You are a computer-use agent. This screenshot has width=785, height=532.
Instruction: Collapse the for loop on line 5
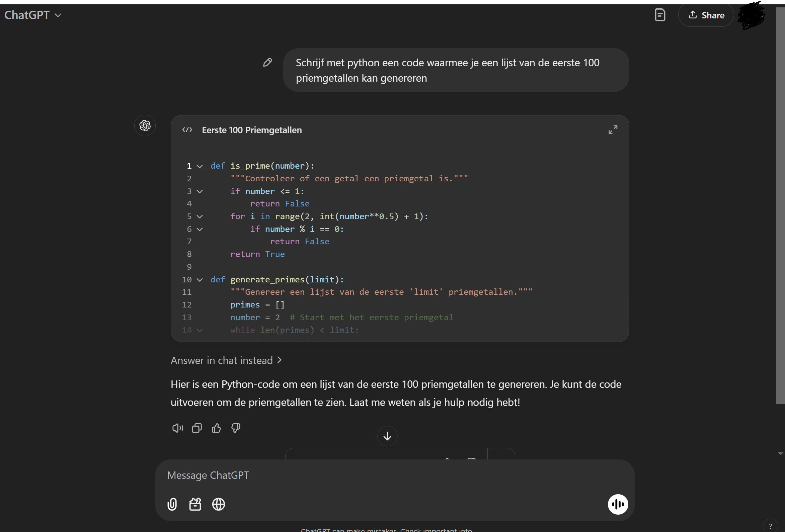pos(200,217)
